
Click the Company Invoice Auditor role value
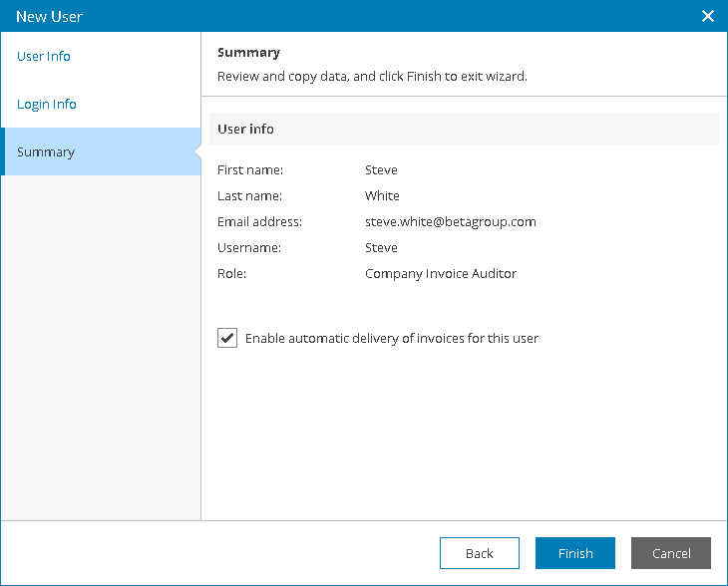[x=440, y=274]
